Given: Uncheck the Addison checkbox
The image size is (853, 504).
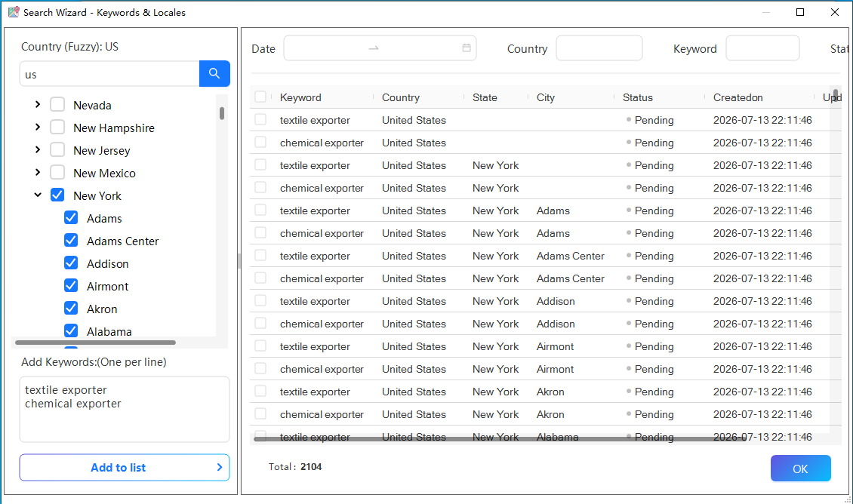Looking at the screenshot, I should tap(71, 263).
